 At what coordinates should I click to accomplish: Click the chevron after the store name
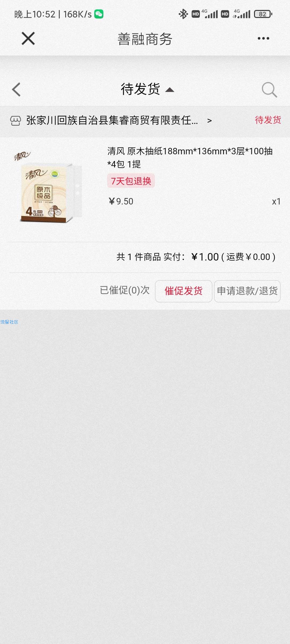(x=209, y=121)
